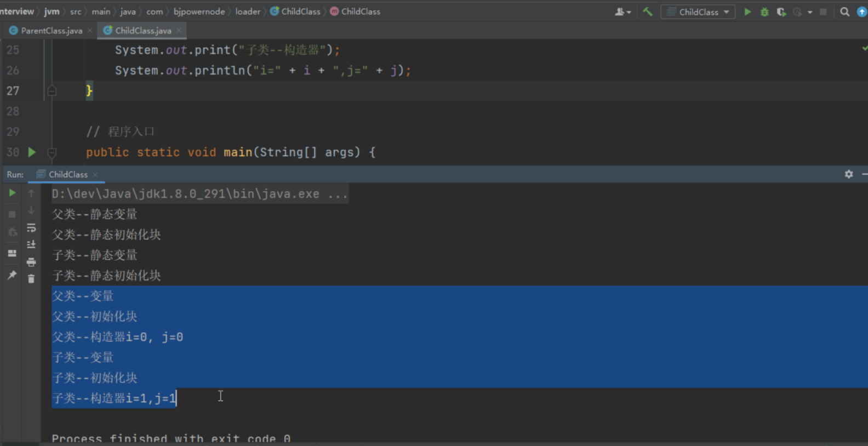The image size is (868, 446).
Task: Toggle soft-wrap in the console
Action: [31, 228]
